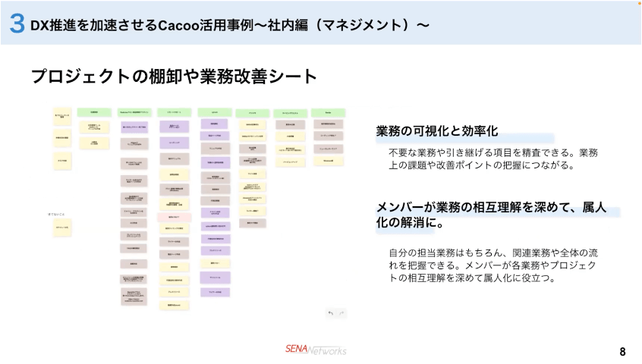Click the text 属人化の解消に。 in the second subheading

(410, 224)
